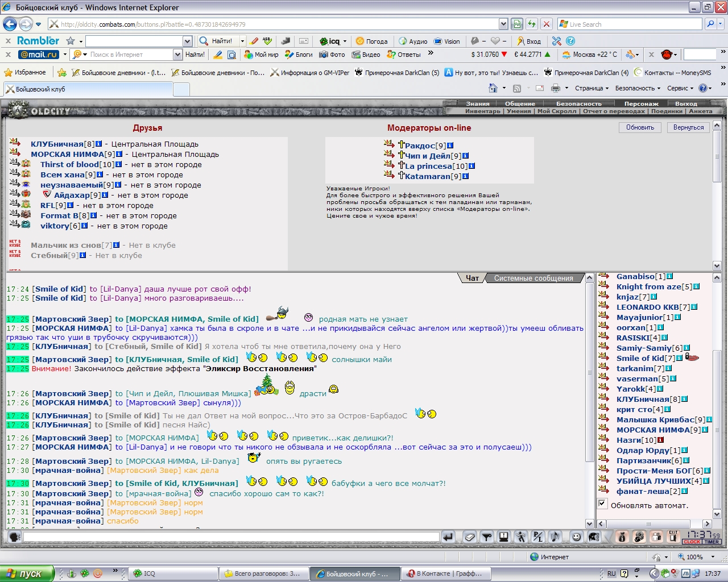This screenshot has width=728, height=582.
Task: Open the Персонаж game menu
Action: [x=641, y=103]
